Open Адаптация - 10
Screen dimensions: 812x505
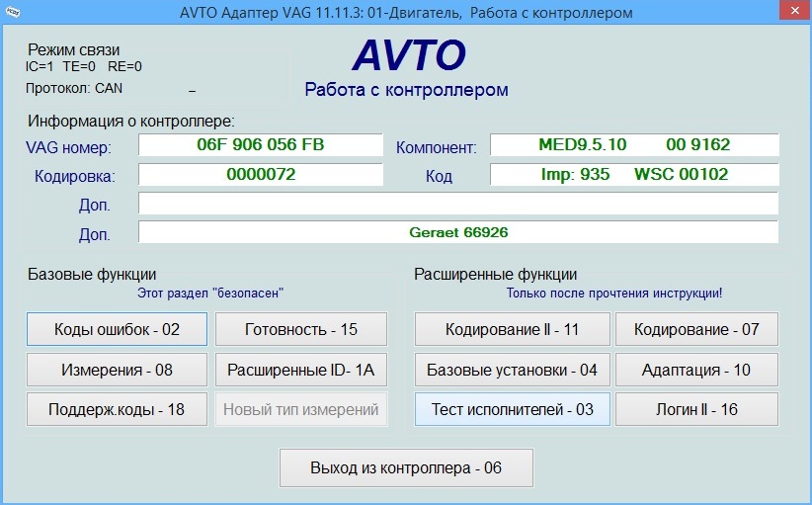[x=696, y=370]
